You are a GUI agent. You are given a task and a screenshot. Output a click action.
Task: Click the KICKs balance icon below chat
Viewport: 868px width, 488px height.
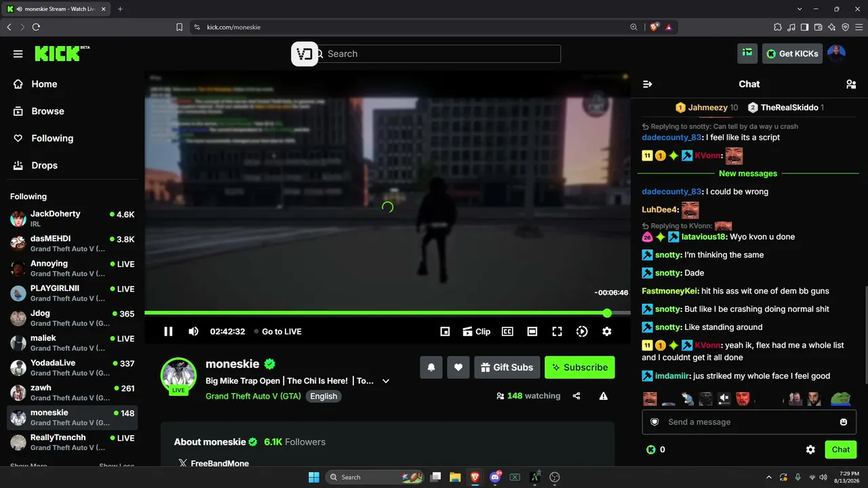click(x=651, y=449)
